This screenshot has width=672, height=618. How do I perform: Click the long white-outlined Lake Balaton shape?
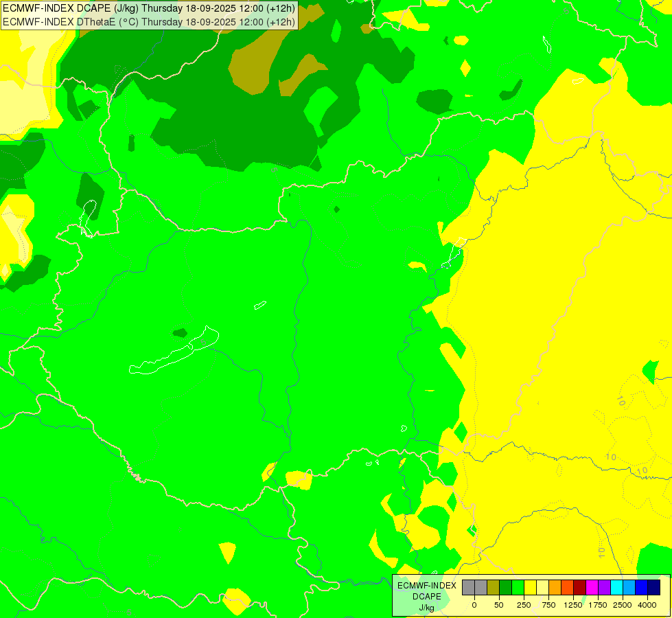174,350
